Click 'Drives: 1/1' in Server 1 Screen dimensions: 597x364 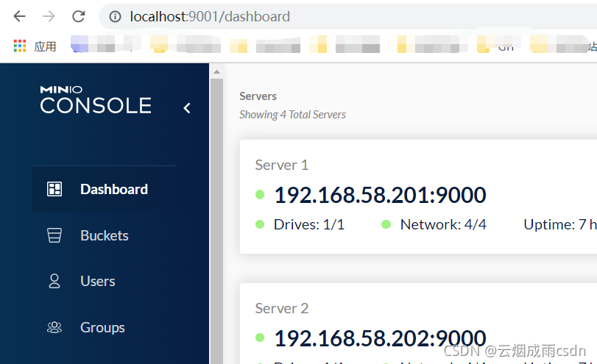click(x=309, y=224)
